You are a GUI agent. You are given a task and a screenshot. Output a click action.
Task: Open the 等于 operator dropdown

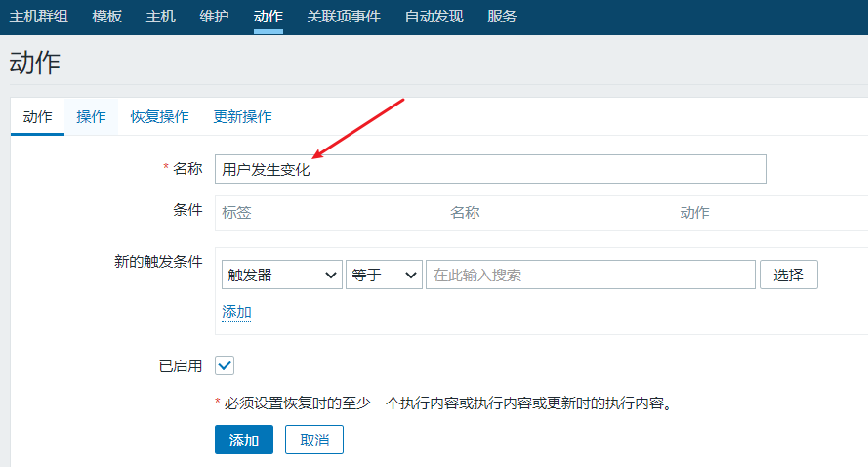click(384, 275)
